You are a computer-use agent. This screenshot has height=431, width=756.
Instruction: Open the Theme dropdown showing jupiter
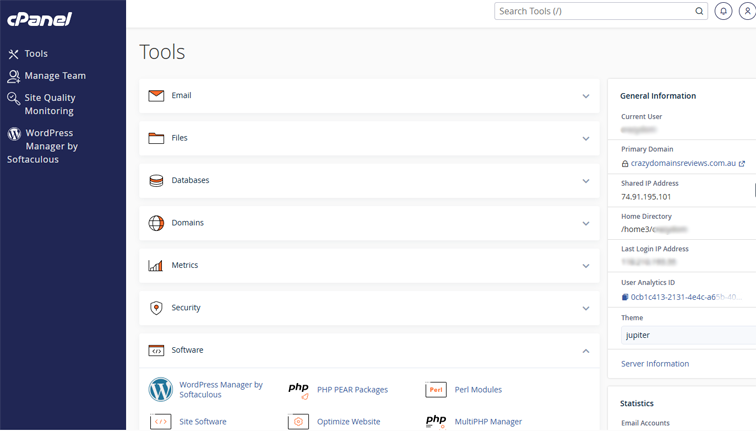[688, 335]
